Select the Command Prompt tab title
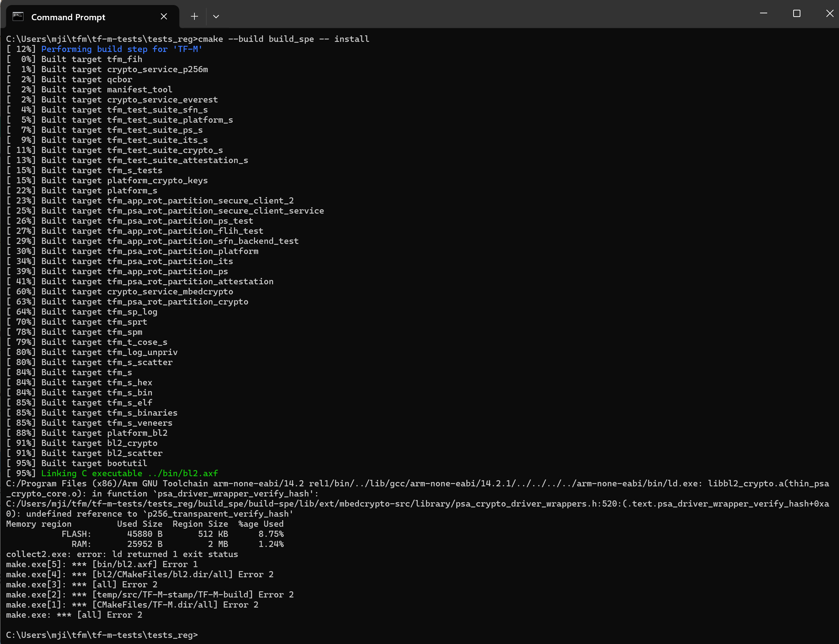This screenshot has height=644, width=839. 68,17
